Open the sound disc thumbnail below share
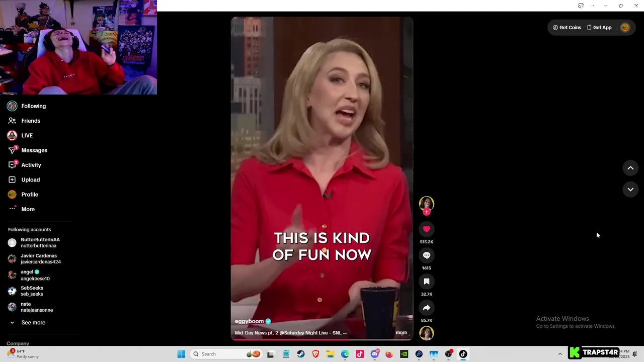The height and width of the screenshot is (362, 644). 427,333
